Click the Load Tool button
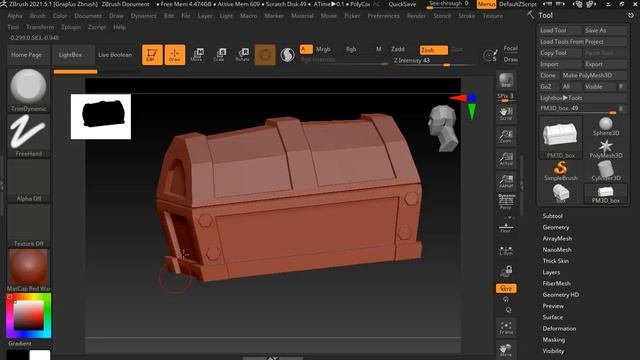 [x=560, y=30]
